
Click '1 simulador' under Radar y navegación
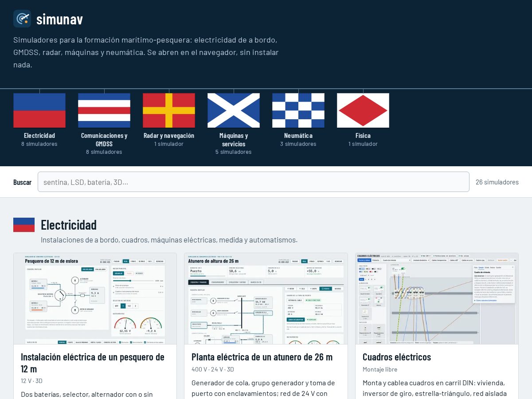pos(169,144)
